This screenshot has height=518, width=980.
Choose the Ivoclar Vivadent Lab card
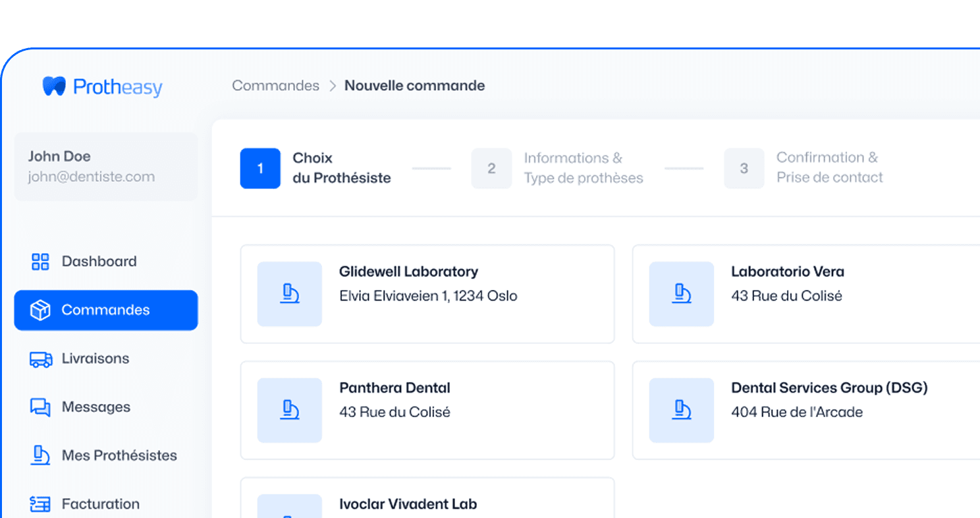427,498
